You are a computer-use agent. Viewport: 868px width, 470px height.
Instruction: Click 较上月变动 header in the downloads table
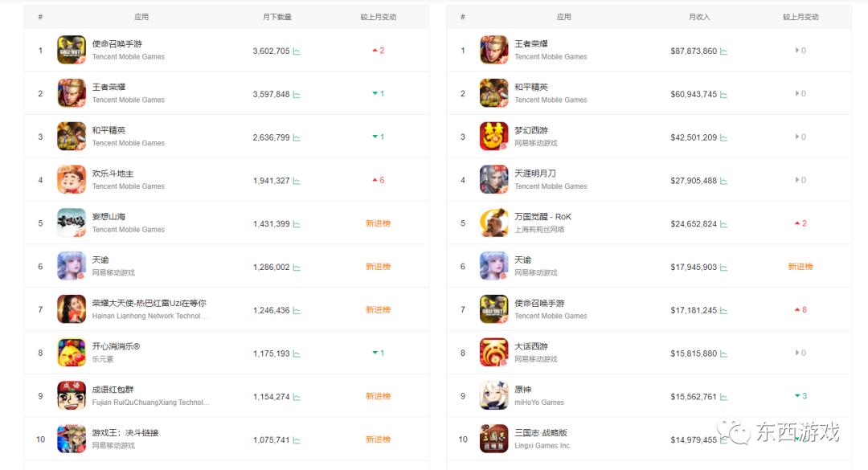tap(378, 17)
